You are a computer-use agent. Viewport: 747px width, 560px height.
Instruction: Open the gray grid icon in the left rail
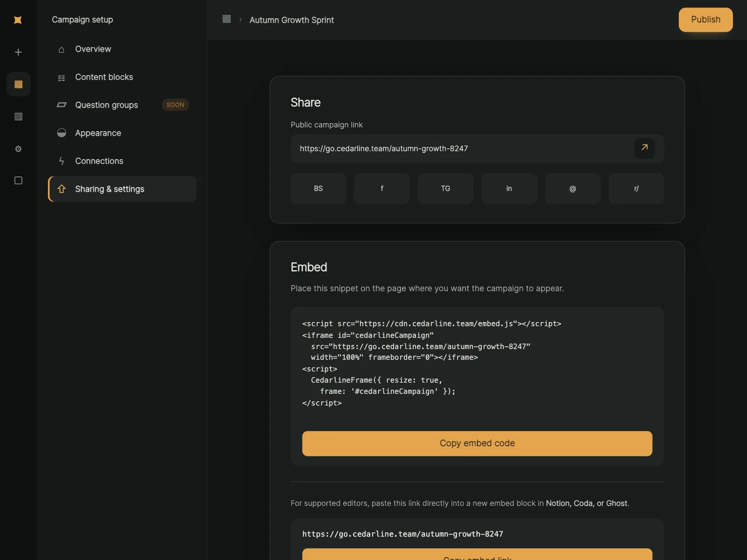[x=19, y=117]
